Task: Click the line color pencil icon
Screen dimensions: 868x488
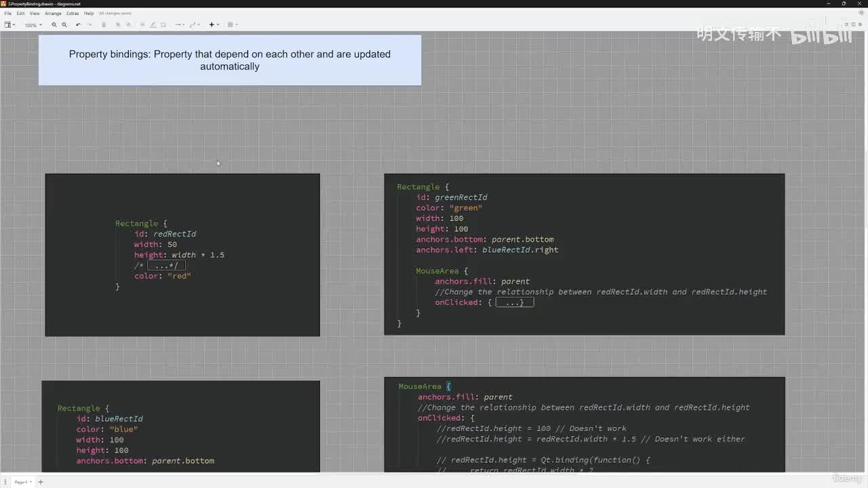Action: click(x=153, y=25)
